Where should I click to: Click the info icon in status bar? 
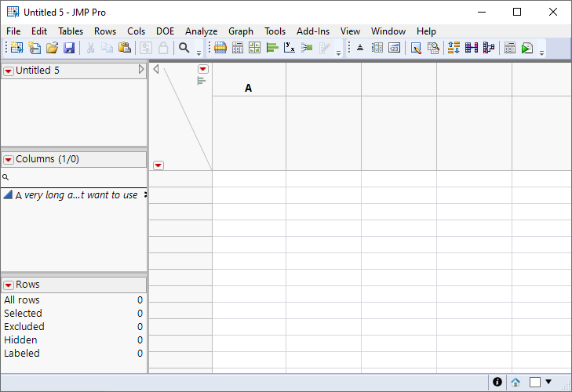497,382
